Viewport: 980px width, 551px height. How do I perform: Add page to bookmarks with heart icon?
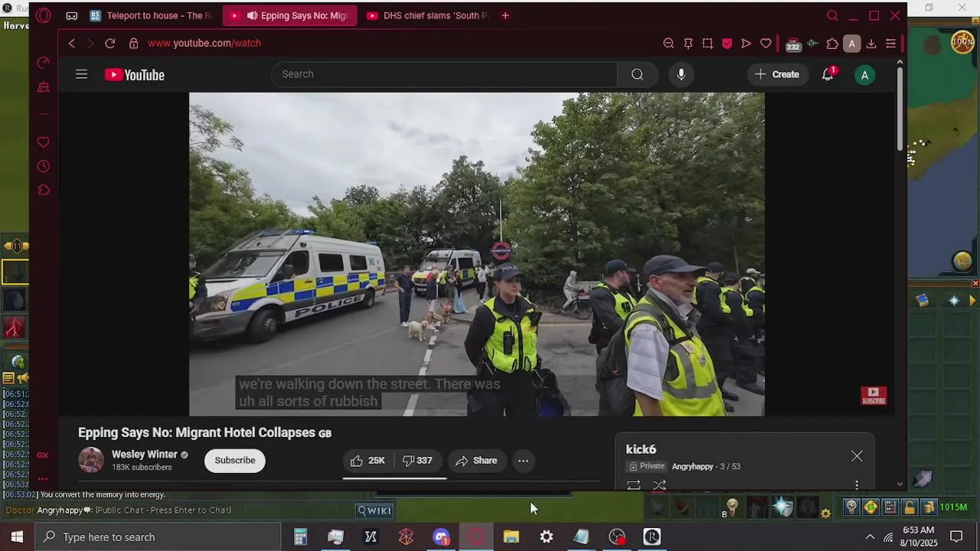(x=766, y=44)
